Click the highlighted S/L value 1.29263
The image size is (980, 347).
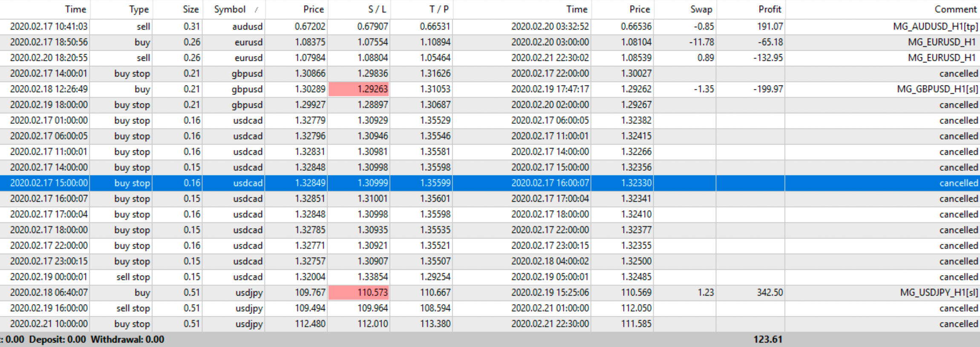tap(358, 89)
